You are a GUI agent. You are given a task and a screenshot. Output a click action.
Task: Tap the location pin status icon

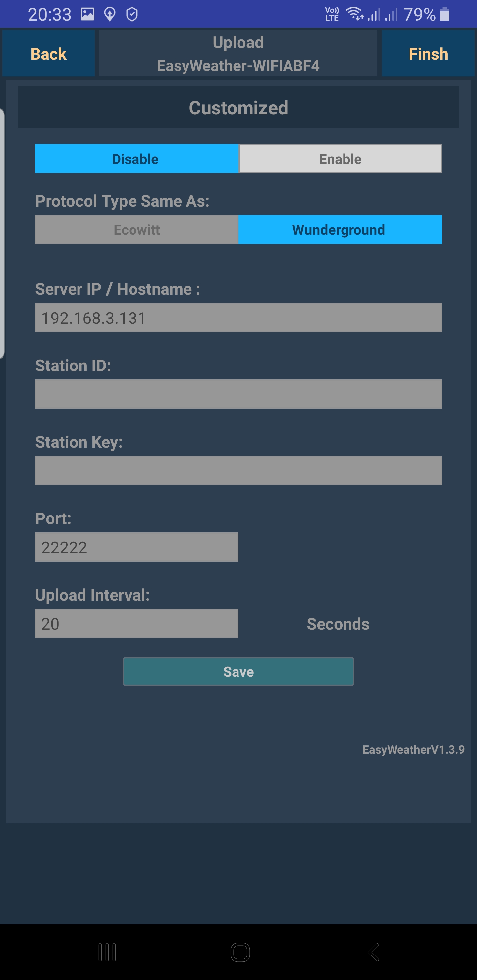[110, 15]
